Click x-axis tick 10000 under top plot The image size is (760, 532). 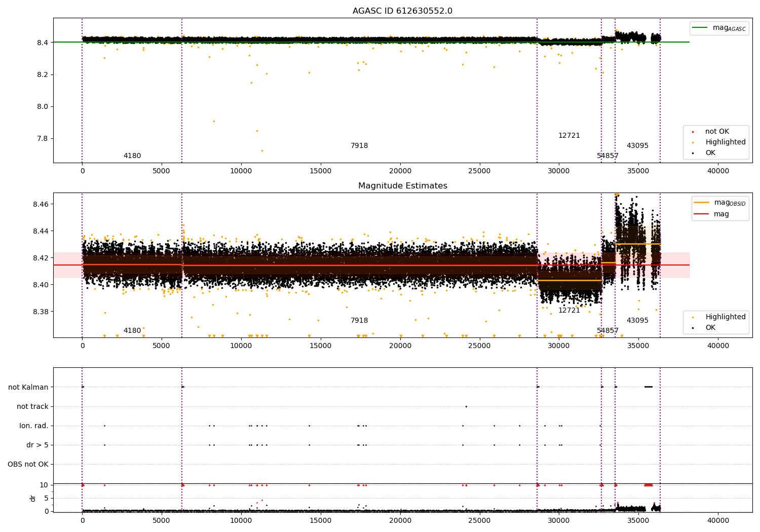click(x=241, y=171)
